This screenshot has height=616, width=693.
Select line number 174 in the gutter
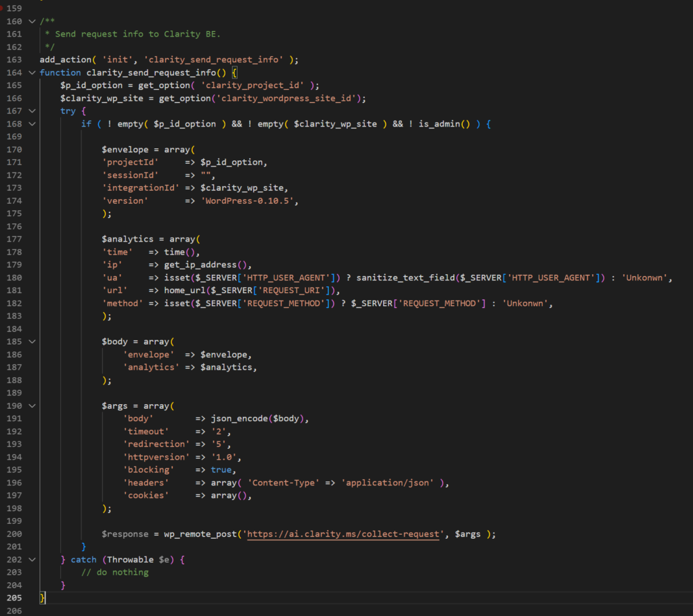14,201
